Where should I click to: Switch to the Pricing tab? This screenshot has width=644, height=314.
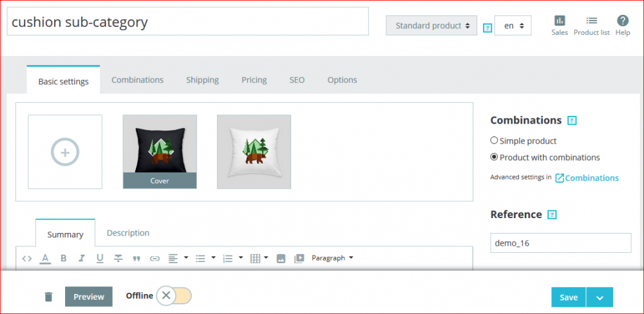coord(254,80)
